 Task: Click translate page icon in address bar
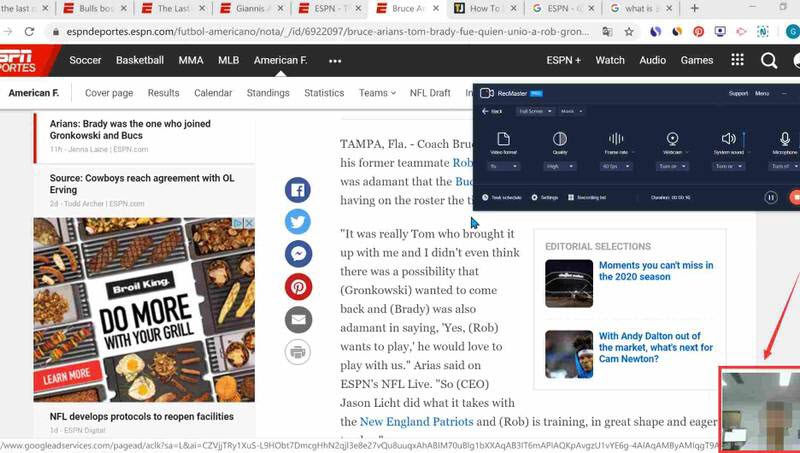[607, 32]
